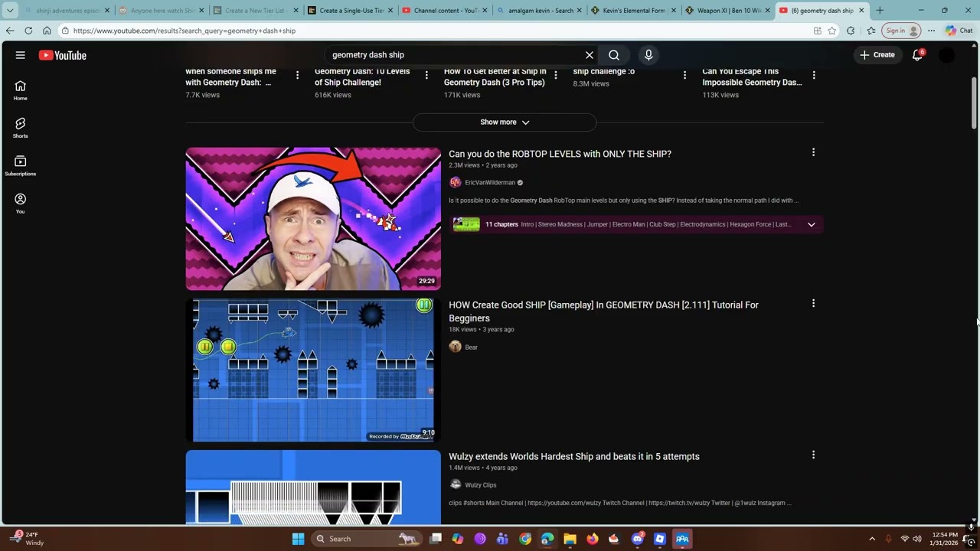Image resolution: width=980 pixels, height=551 pixels.
Task: Open options for Impossible Geometry Dash short
Action: coord(814,75)
